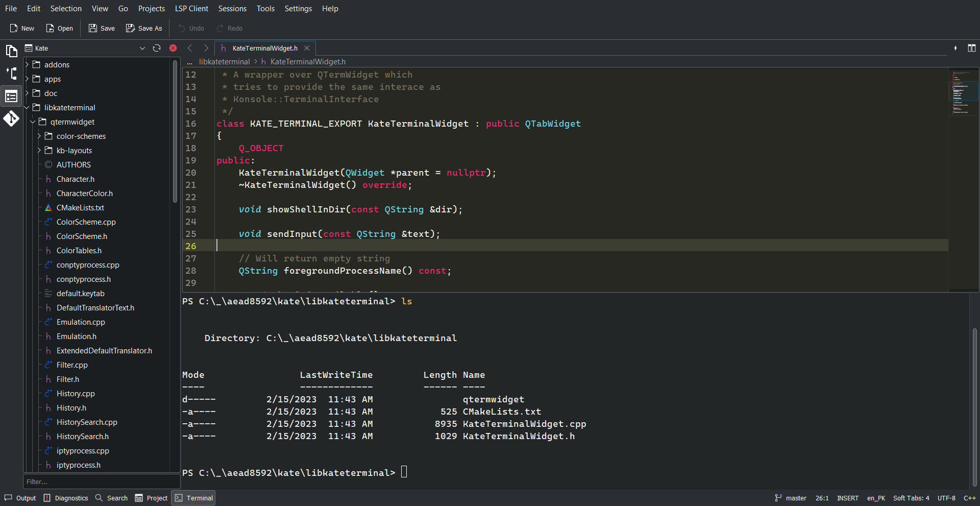Change the C++ highlighting mode

click(x=969, y=498)
